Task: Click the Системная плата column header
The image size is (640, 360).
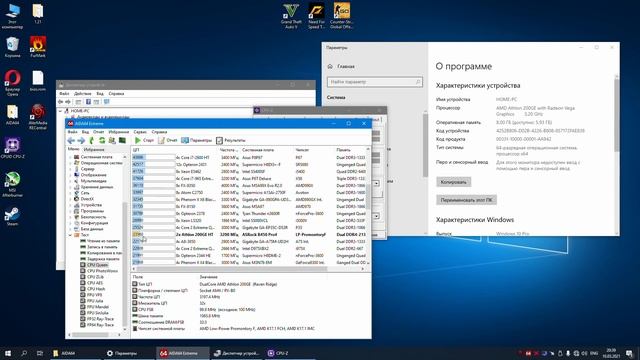Action: pyautogui.click(x=267, y=150)
